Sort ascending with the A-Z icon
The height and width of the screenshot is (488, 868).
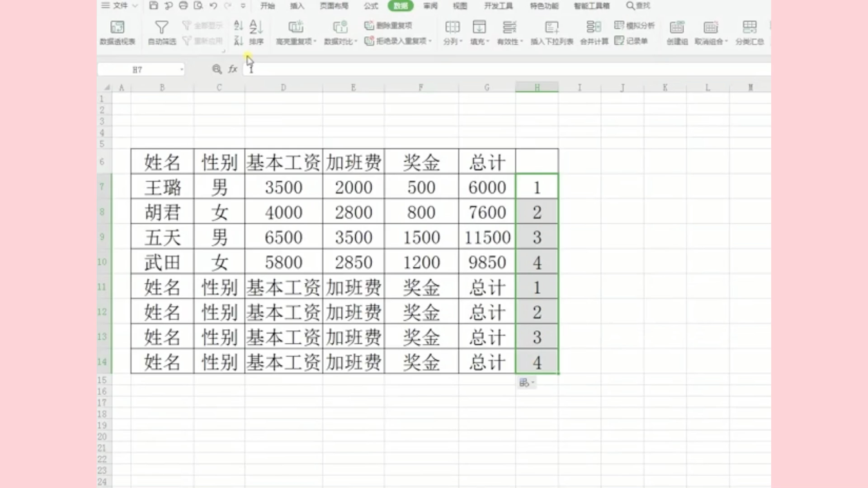pyautogui.click(x=238, y=25)
